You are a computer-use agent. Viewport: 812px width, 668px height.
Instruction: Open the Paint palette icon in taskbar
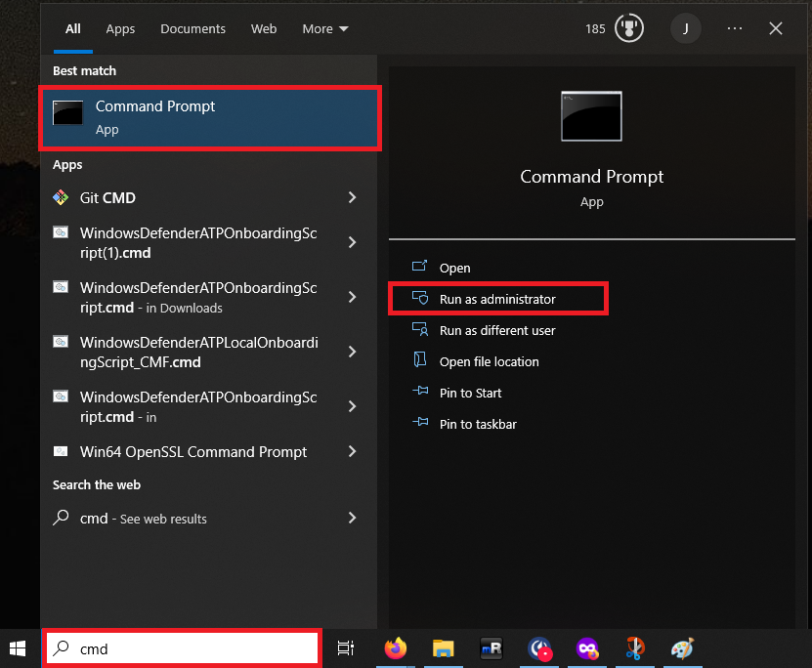[x=683, y=648]
